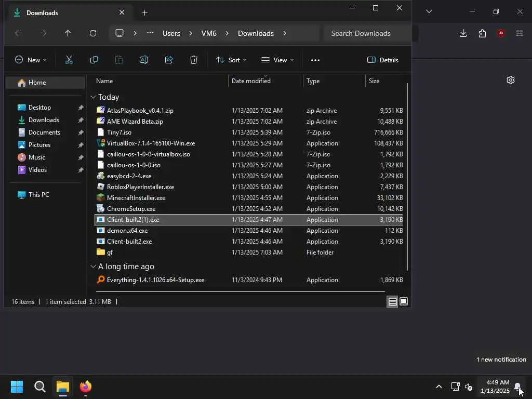Click Firefox icon in taskbar
This screenshot has width=532, height=399.
point(86,387)
